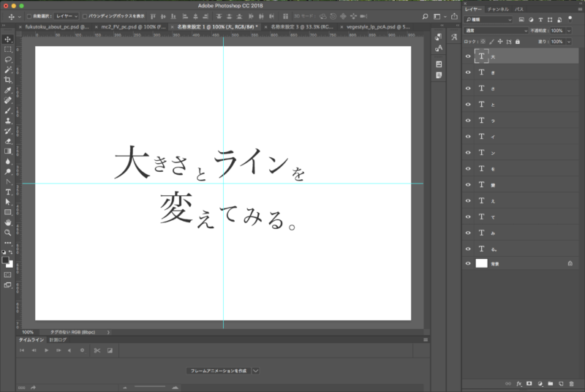The image size is (585, 392).
Task: Open the 通常 blend mode dropdown
Action: point(496,31)
